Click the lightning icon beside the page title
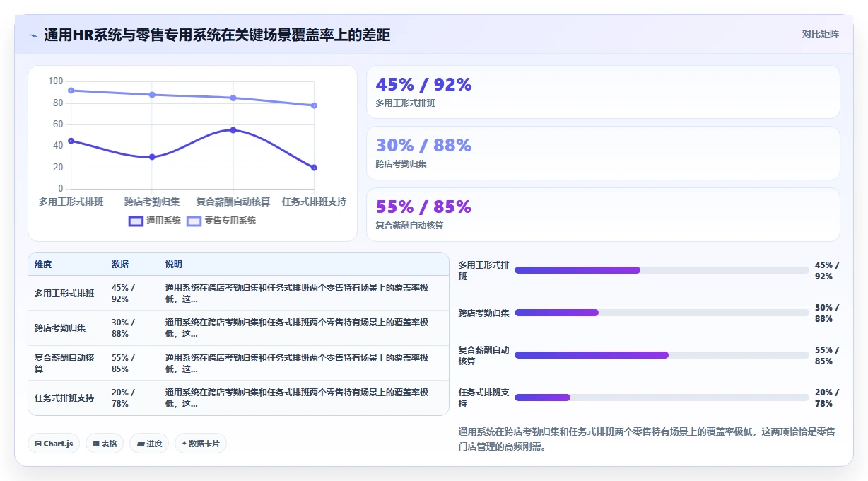The height and width of the screenshot is (481, 868). 33,35
